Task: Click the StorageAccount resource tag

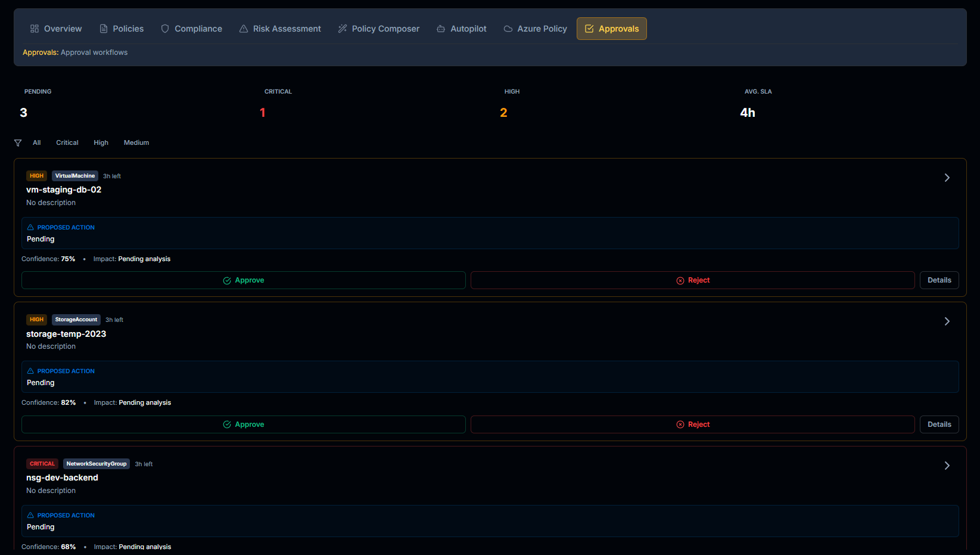Action: tap(76, 320)
